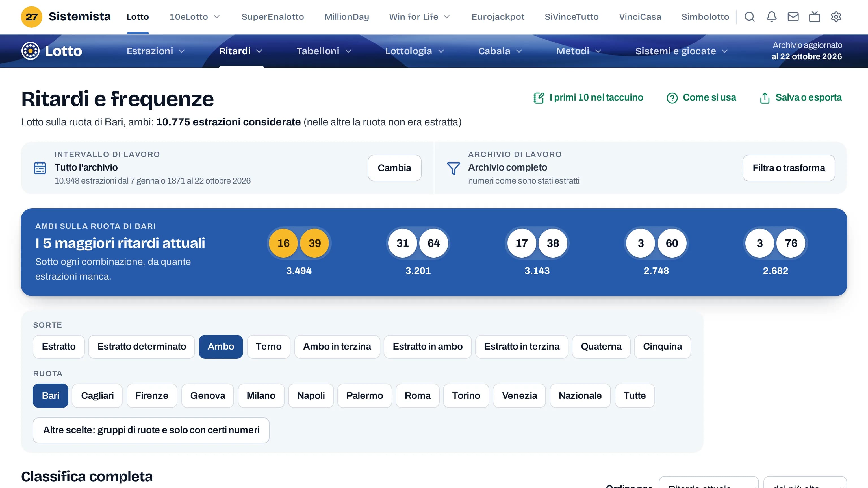Open Altre scelte gruppi di ruote
868x488 pixels.
point(151,430)
